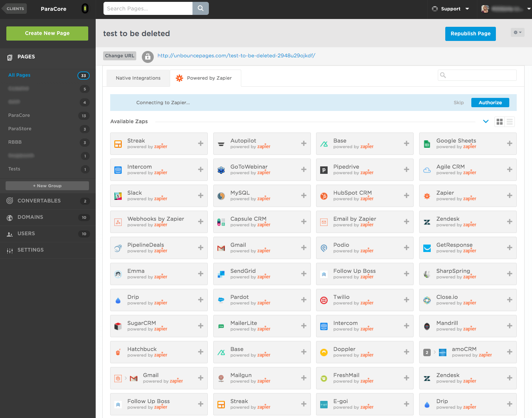The image size is (532, 418).
Task: Add the MySQL zap
Action: [303, 195]
